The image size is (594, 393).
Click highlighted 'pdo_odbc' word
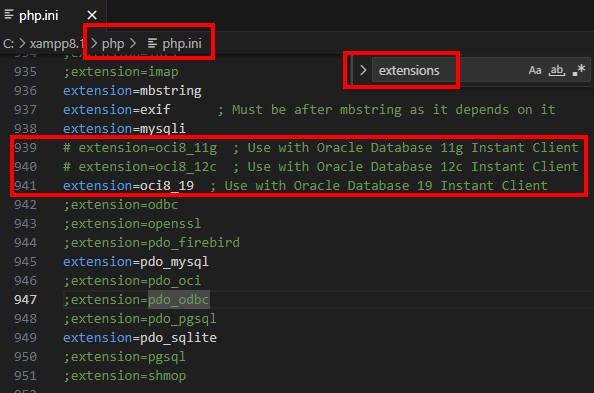click(x=178, y=300)
